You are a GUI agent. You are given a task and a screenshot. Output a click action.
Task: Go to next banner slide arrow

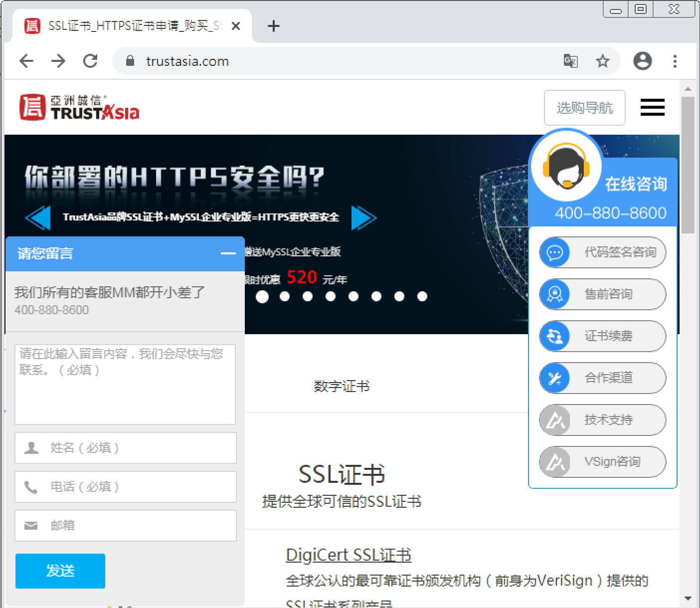pos(364,217)
